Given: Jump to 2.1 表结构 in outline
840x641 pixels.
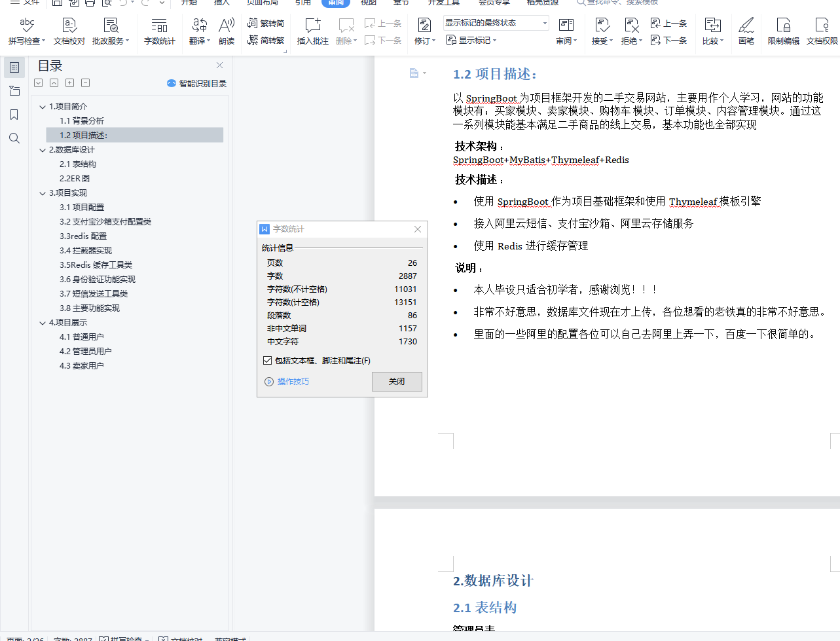Looking at the screenshot, I should [78, 164].
